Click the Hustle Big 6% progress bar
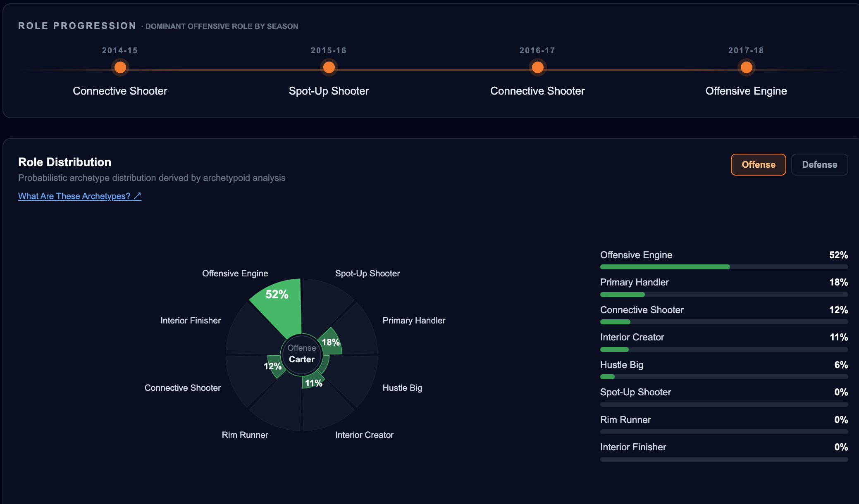Screen dimensions: 859x504 [724, 377]
